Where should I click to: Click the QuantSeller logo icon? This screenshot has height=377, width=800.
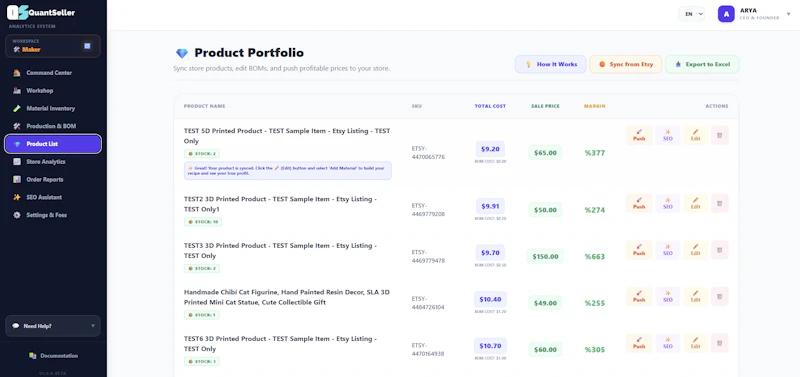(17, 13)
